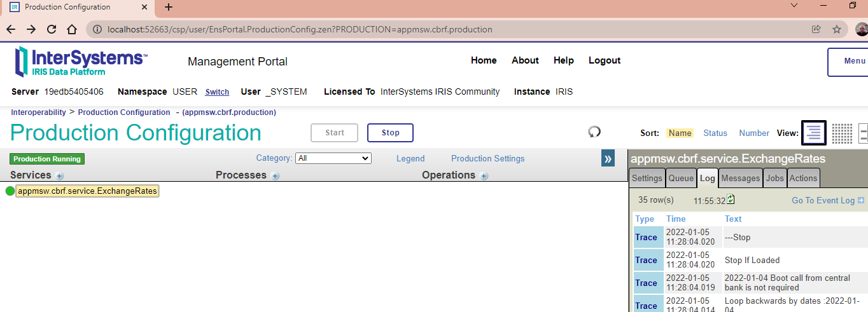The width and height of the screenshot is (868, 312).
Task: Select the grid monitor view icon
Action: pos(842,133)
